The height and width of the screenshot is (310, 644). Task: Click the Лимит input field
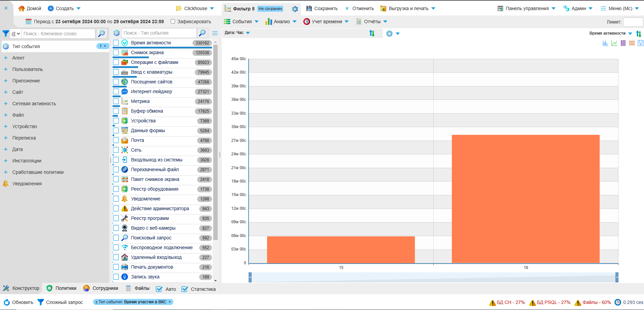pos(633,22)
